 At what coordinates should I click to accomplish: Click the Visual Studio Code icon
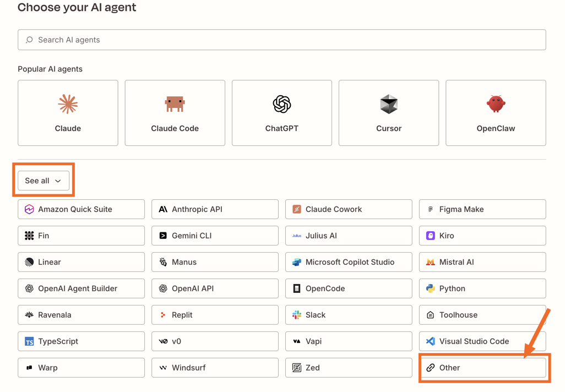click(x=430, y=341)
